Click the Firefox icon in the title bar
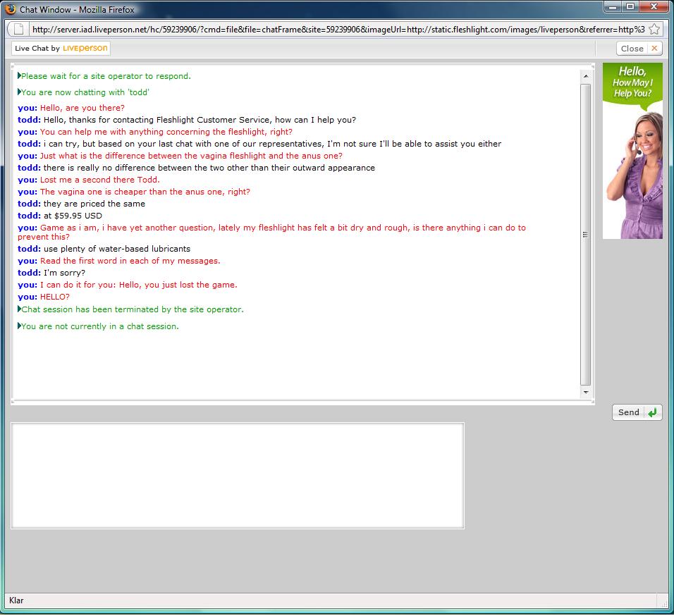Image resolution: width=674 pixels, height=616 pixels. (x=11, y=10)
